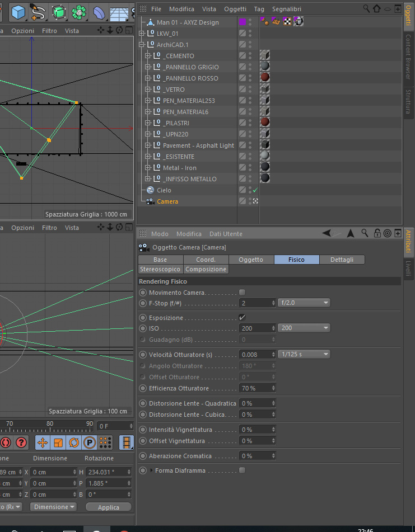Open the ISO 200 preset dropdown

point(304,328)
